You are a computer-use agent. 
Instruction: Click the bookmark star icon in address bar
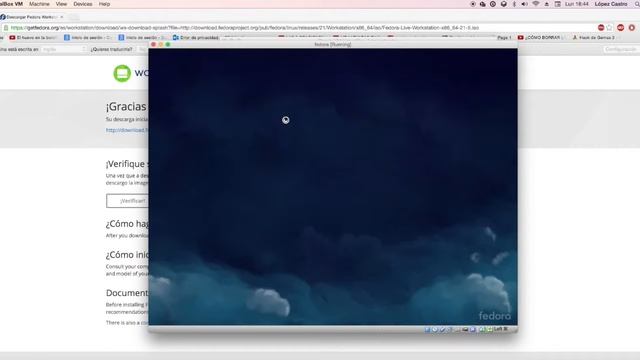pos(609,28)
